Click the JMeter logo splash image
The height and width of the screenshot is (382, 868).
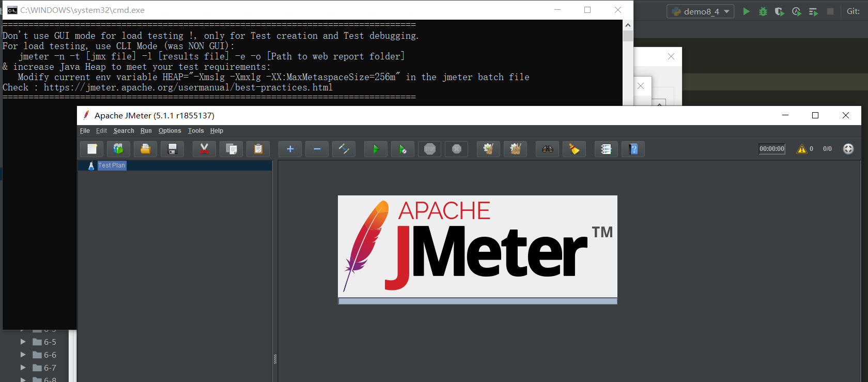(x=477, y=247)
